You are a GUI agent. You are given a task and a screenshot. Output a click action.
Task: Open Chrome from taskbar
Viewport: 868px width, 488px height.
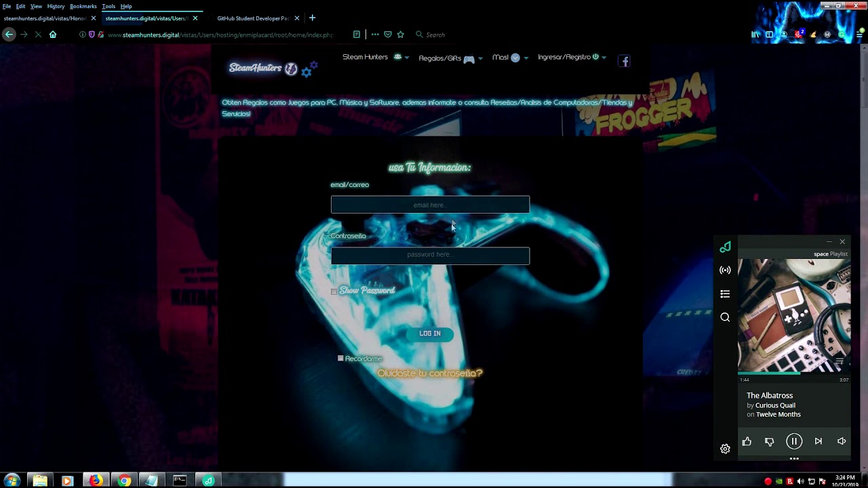tap(124, 481)
